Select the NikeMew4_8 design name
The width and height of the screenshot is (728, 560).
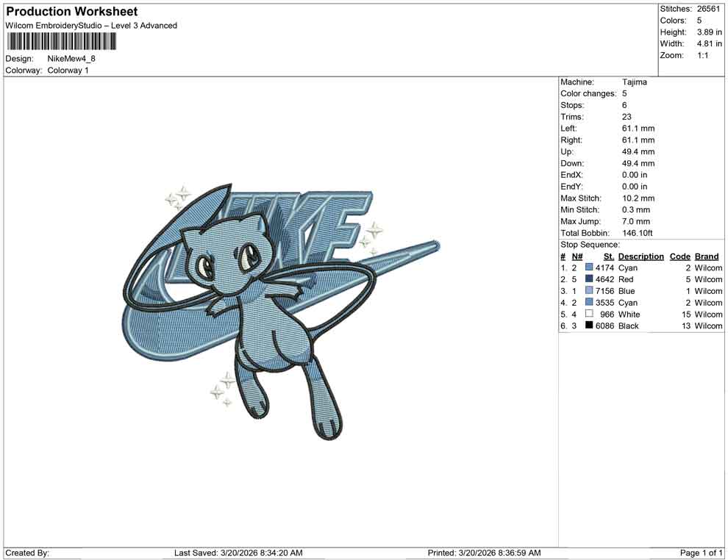73,58
